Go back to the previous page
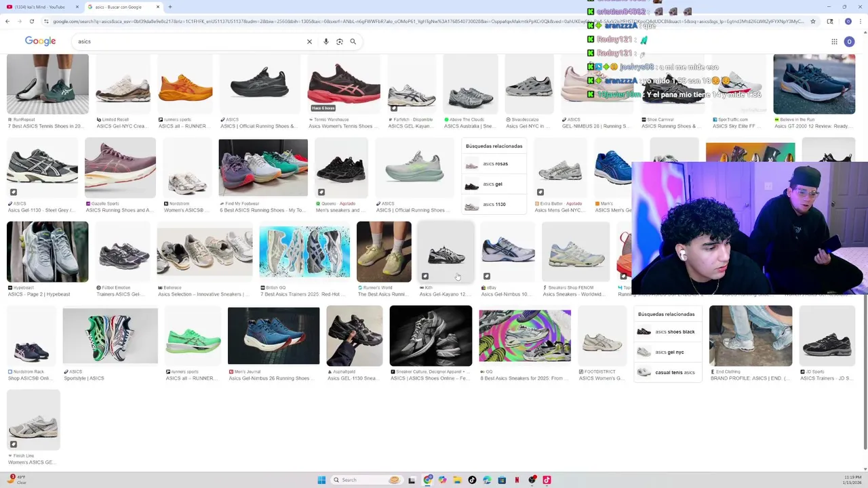The height and width of the screenshot is (488, 868). [x=7, y=21]
